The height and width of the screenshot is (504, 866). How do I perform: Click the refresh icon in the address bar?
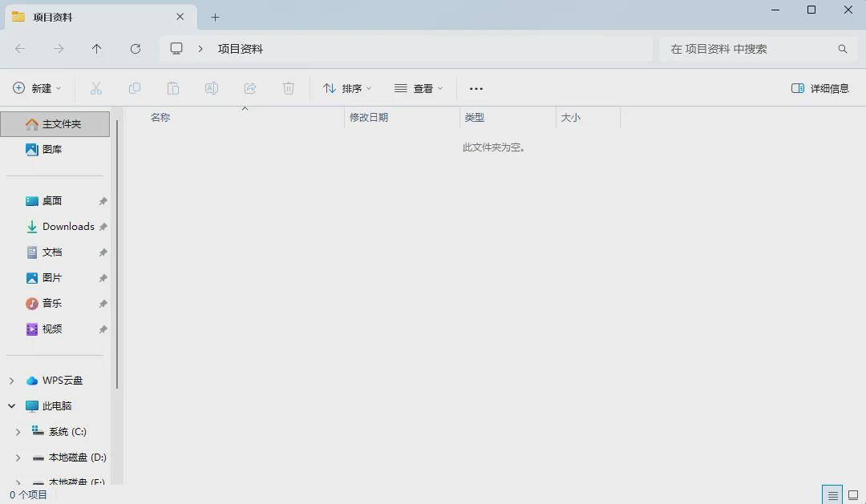(x=135, y=48)
